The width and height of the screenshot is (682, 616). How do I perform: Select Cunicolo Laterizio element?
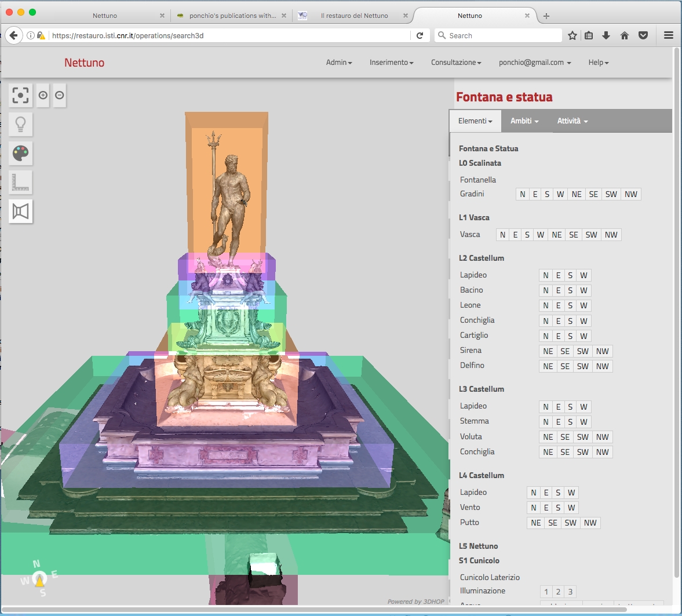click(490, 577)
